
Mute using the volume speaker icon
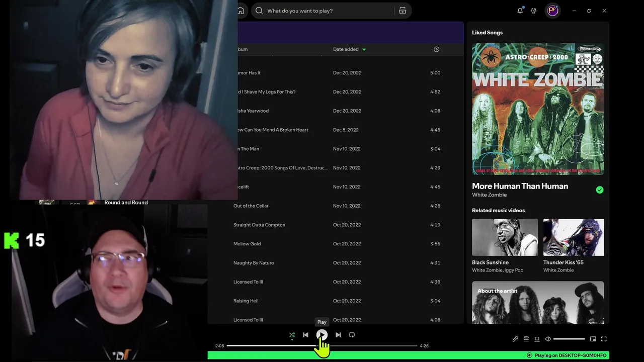[548, 339]
